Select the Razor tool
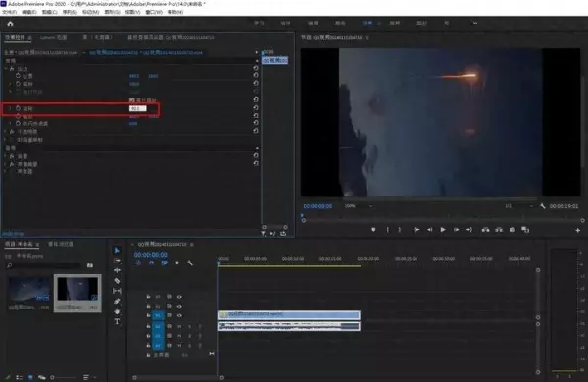Viewport: 588px width, 382px height. point(117,280)
